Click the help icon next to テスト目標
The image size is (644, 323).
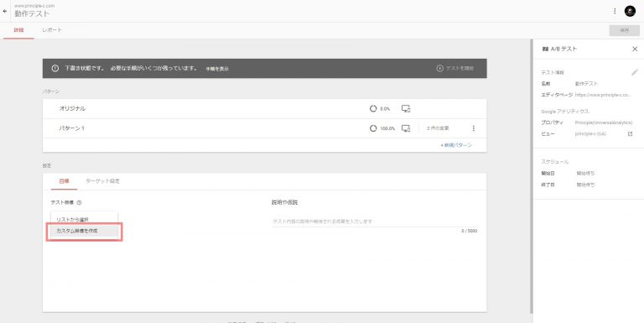tap(80, 202)
